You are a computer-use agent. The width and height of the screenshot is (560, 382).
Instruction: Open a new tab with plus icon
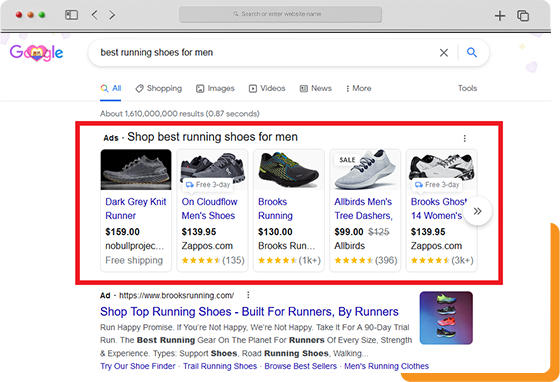[x=500, y=15]
